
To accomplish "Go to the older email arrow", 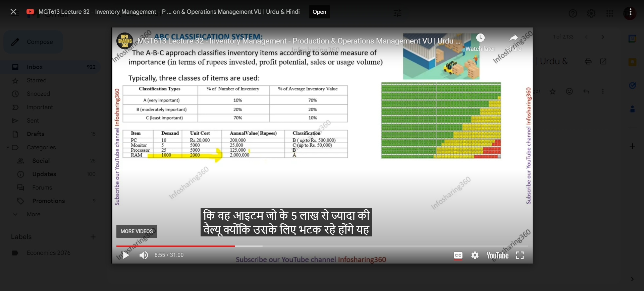I will (x=603, y=37).
